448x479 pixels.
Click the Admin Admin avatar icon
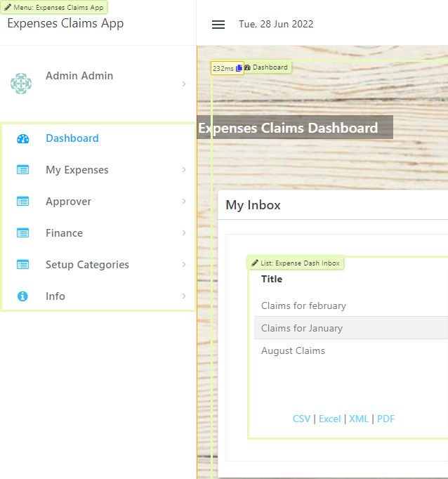click(x=21, y=84)
